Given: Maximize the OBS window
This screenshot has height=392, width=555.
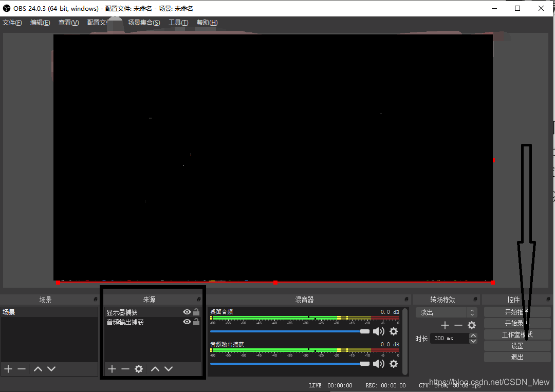Looking at the screenshot, I should (x=517, y=8).
